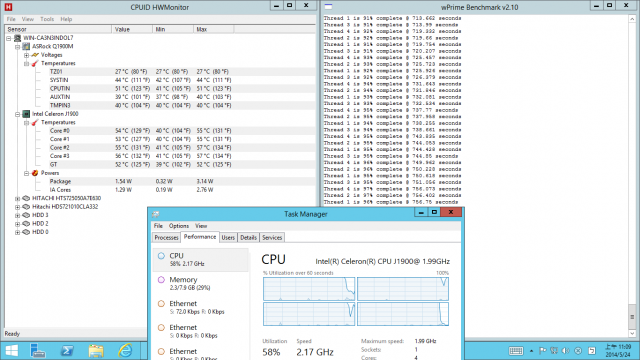The height and width of the screenshot is (360, 640).
Task: Click the wPrime Benchmark title bar icon
Action: [329, 7]
